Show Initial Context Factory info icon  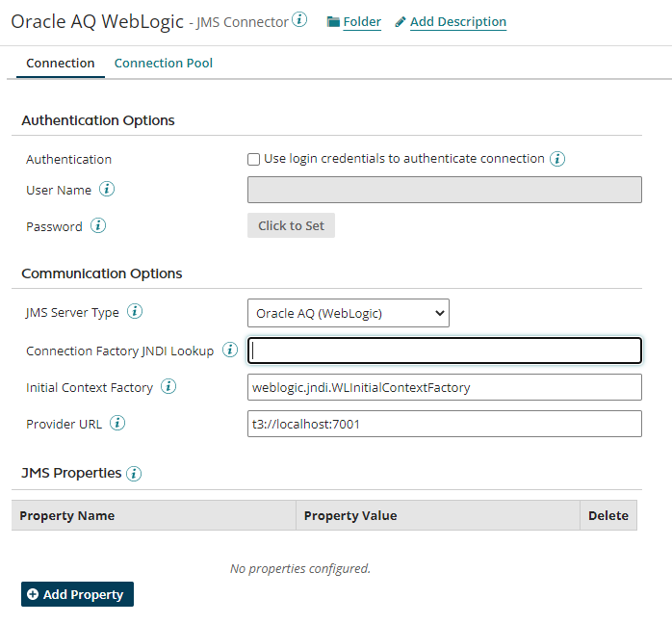(168, 386)
